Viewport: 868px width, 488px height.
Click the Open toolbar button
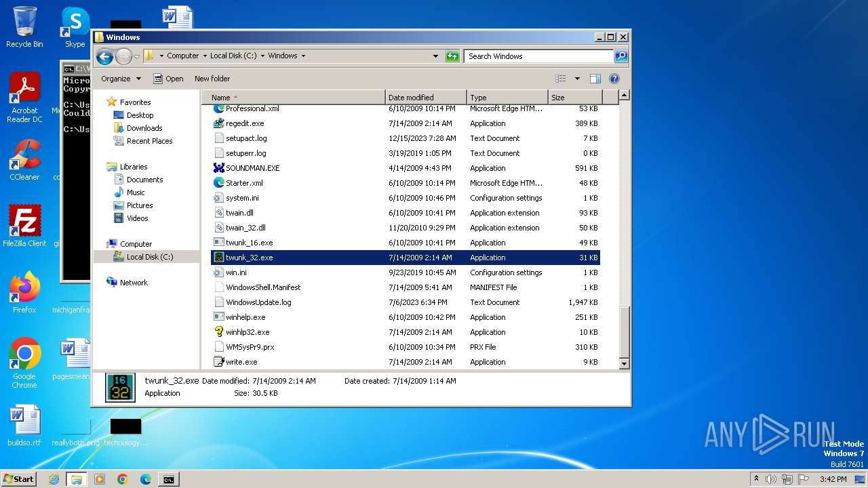[168, 79]
